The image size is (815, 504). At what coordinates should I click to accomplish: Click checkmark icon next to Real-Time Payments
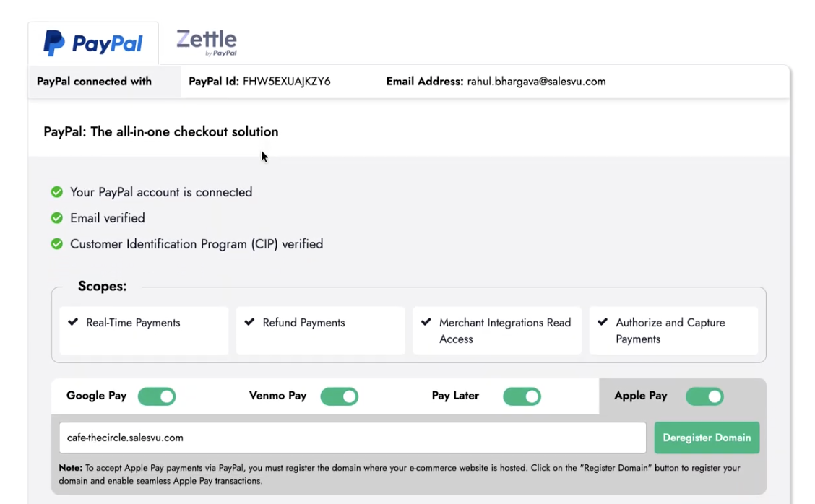tap(73, 322)
